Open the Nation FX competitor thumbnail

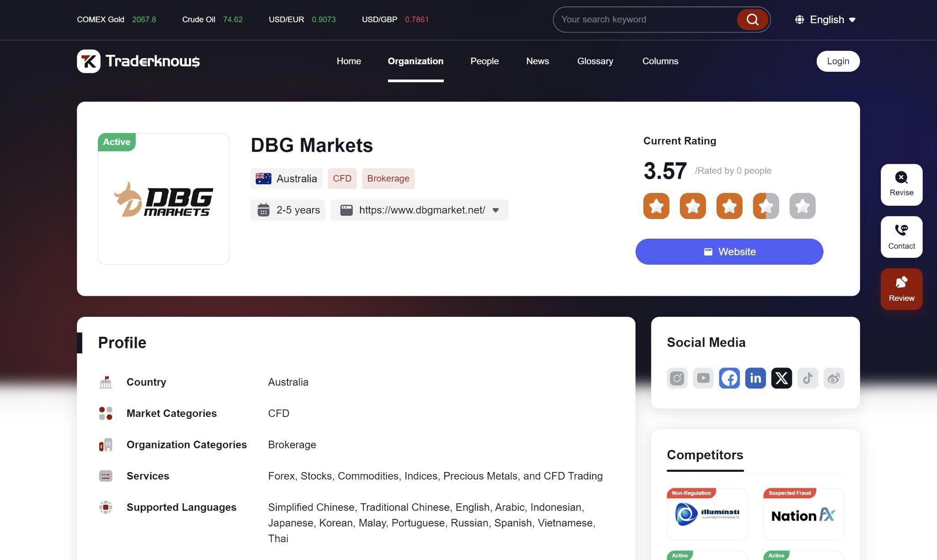point(803,514)
